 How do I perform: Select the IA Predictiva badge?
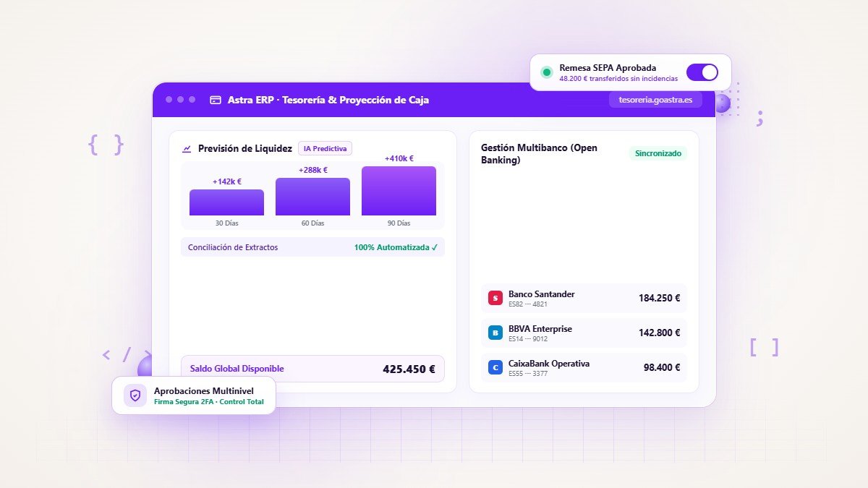coord(325,148)
